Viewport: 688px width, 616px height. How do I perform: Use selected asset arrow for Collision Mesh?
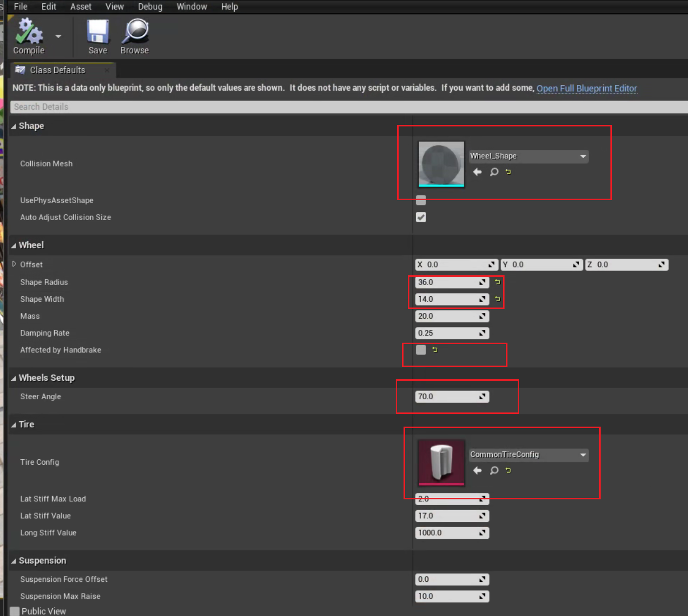477,172
